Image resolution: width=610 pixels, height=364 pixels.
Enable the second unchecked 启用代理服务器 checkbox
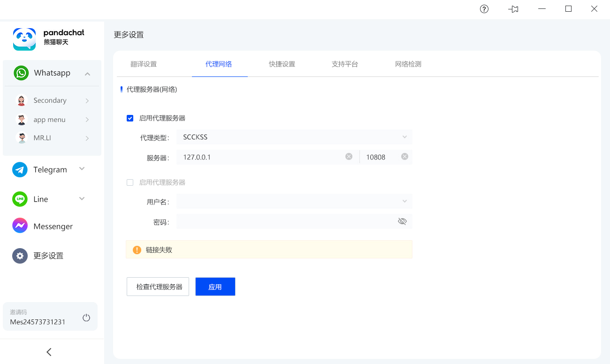[130, 182]
